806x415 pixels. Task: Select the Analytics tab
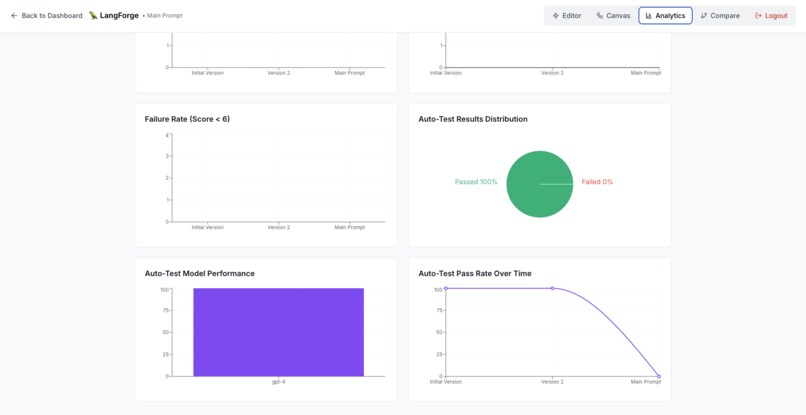pyautogui.click(x=665, y=16)
